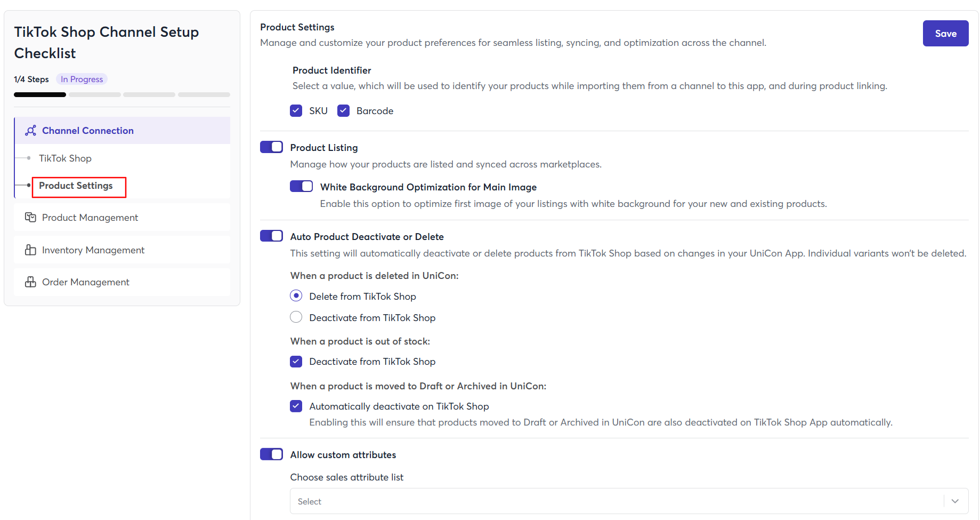Click the In Progress status badge
This screenshot has width=980, height=520.
point(82,79)
